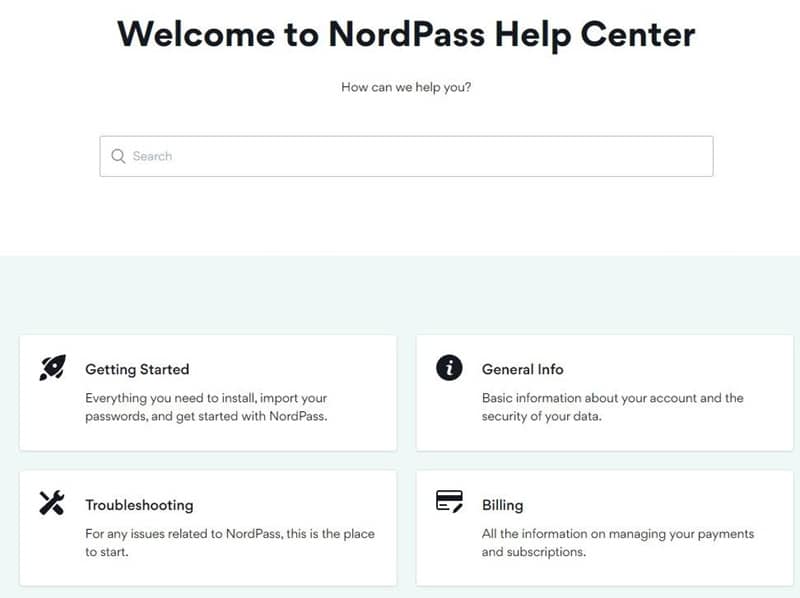Click the 'Welcome to NordPass Help Center' title
The height and width of the screenshot is (598, 800).
point(406,35)
